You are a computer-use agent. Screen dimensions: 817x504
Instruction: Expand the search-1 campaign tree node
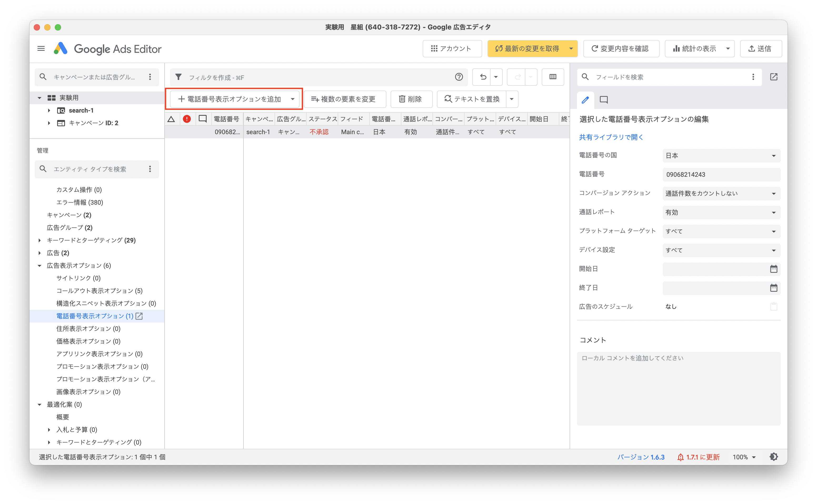point(49,110)
